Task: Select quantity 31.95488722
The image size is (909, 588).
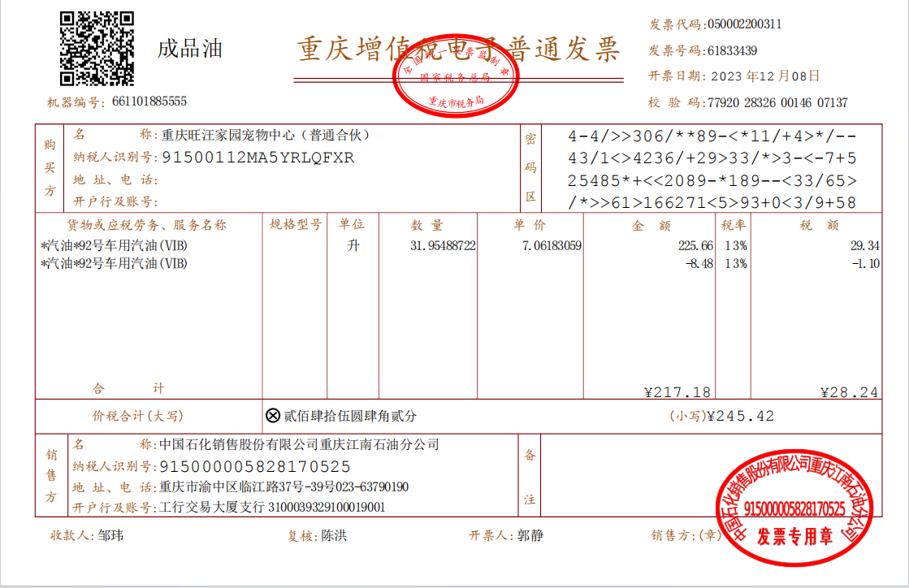Action: pyautogui.click(x=443, y=245)
